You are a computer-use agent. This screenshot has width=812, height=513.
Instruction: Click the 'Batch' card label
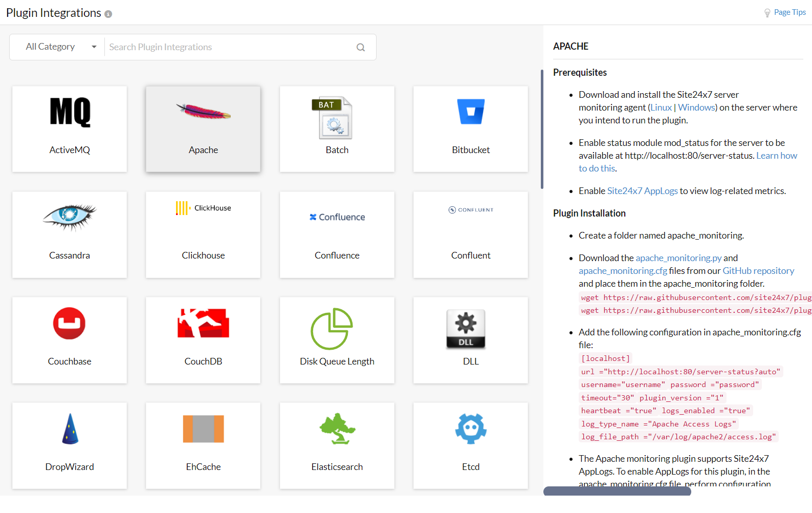click(x=337, y=150)
